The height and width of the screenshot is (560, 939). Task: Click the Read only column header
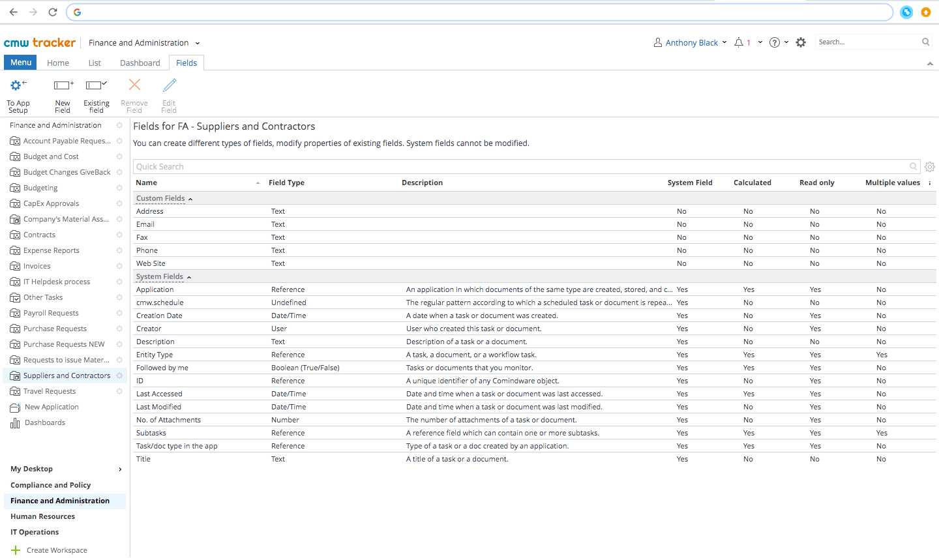817,183
